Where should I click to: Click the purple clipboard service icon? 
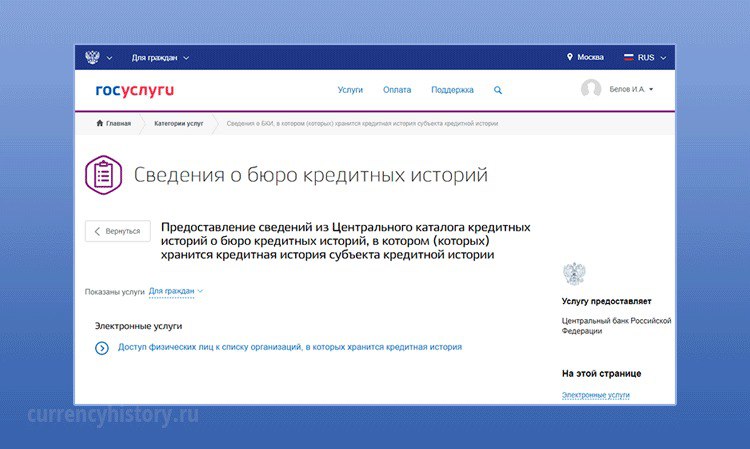(103, 175)
